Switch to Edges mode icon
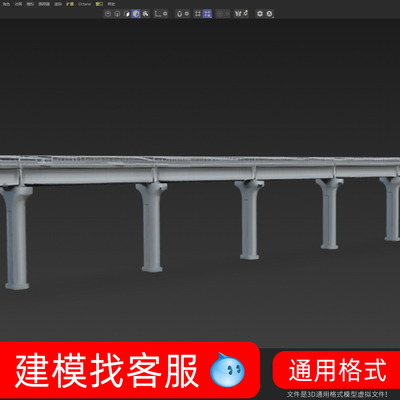The height and width of the screenshot is (400, 400). pyautogui.click(x=117, y=14)
